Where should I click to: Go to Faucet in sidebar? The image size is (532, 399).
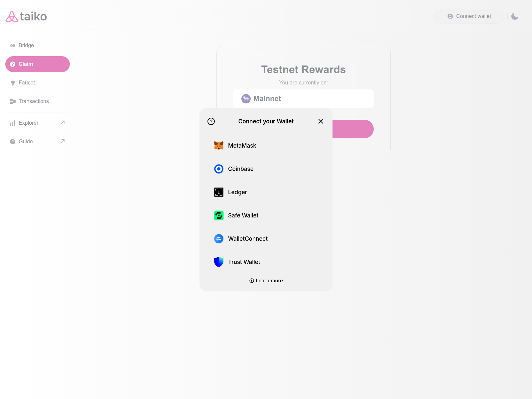point(38,83)
